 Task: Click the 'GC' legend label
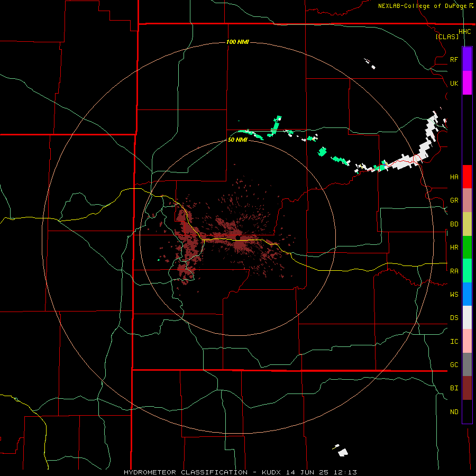(x=454, y=364)
